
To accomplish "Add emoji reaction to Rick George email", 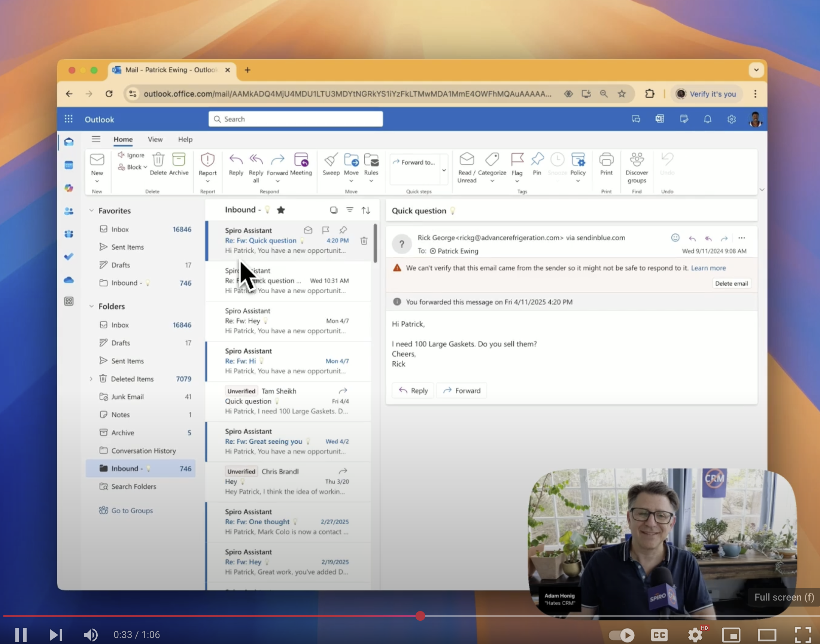I will (675, 237).
